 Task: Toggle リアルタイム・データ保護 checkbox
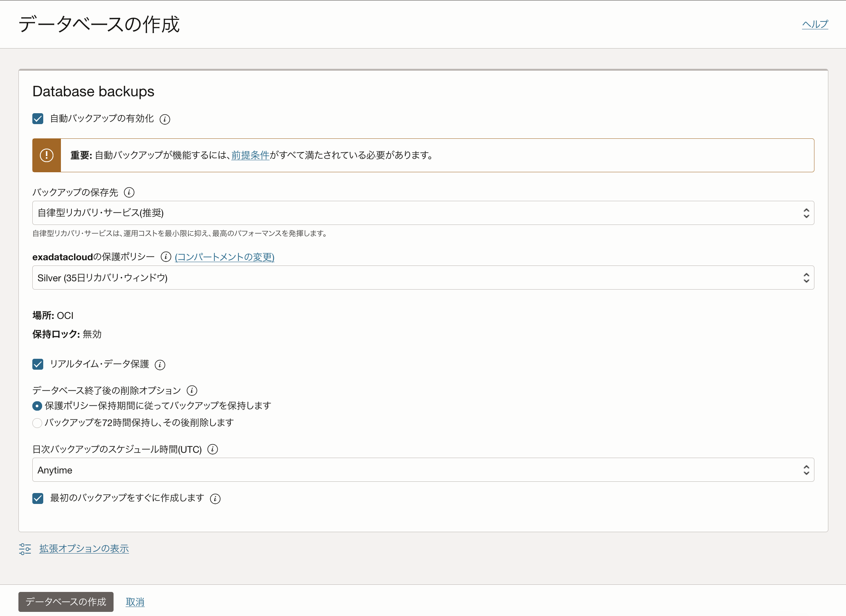[38, 364]
